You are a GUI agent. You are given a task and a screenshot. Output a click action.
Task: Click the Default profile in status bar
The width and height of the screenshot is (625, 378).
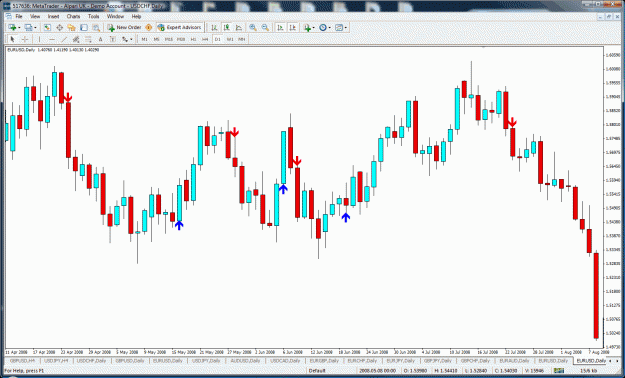point(317,371)
